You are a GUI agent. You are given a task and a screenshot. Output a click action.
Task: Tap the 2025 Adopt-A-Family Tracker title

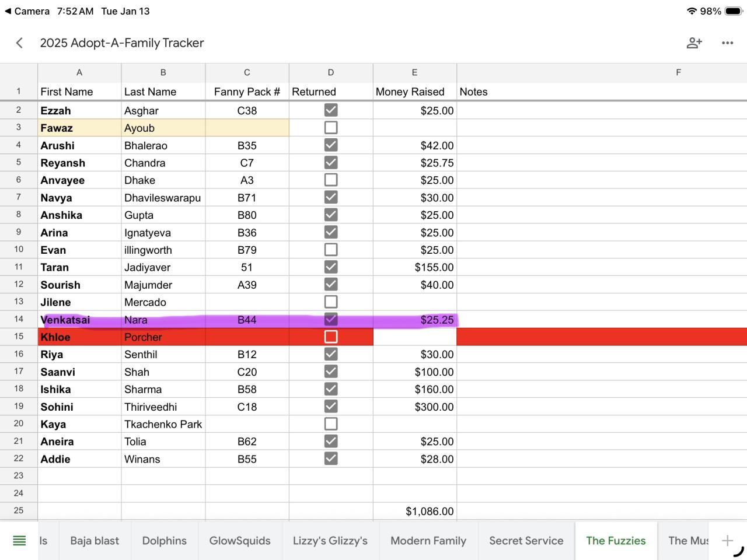click(x=122, y=43)
